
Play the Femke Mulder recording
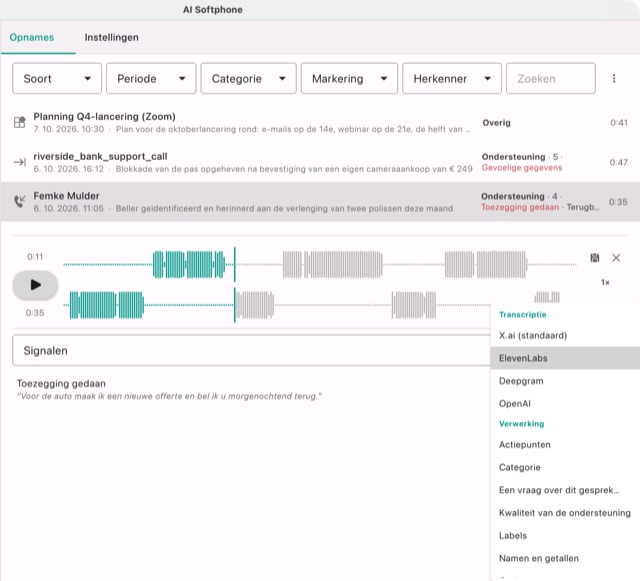[35, 285]
